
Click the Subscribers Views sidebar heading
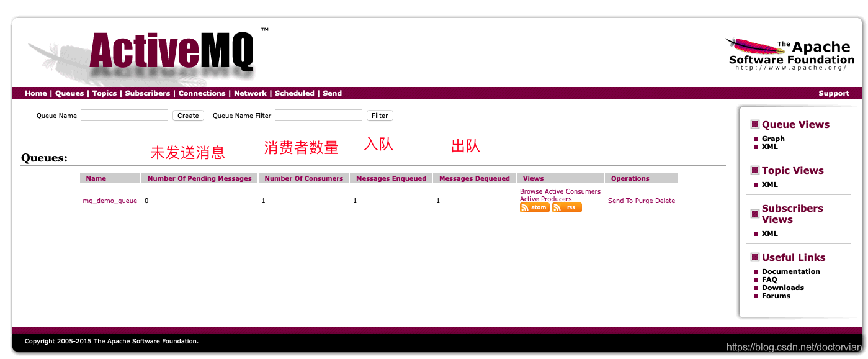tap(792, 214)
